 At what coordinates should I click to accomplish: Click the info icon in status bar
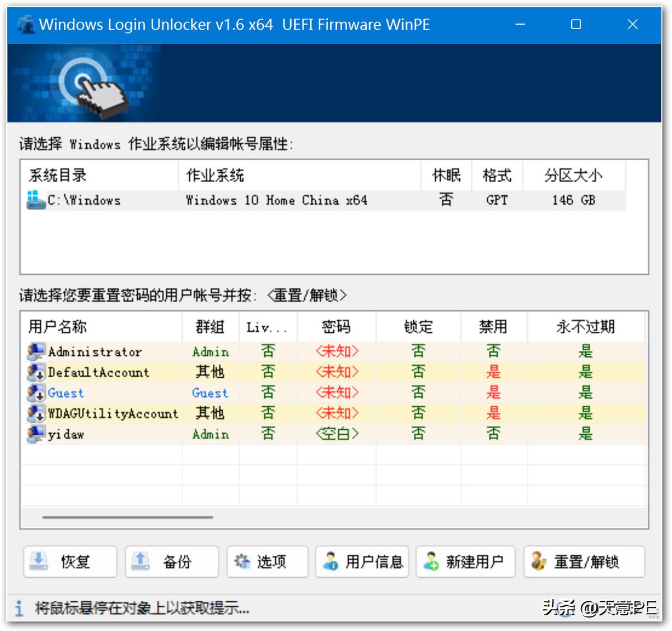(20, 608)
